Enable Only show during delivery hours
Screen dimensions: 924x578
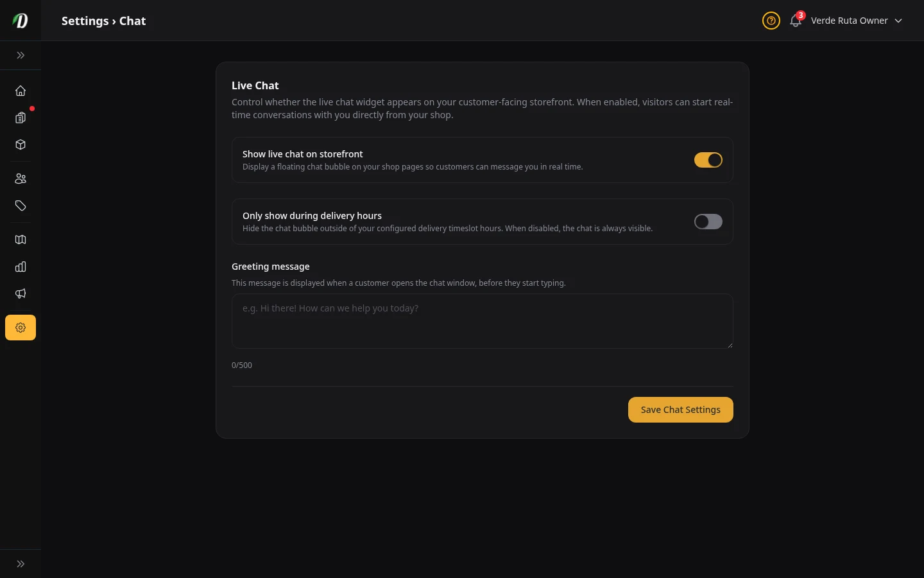click(x=708, y=222)
